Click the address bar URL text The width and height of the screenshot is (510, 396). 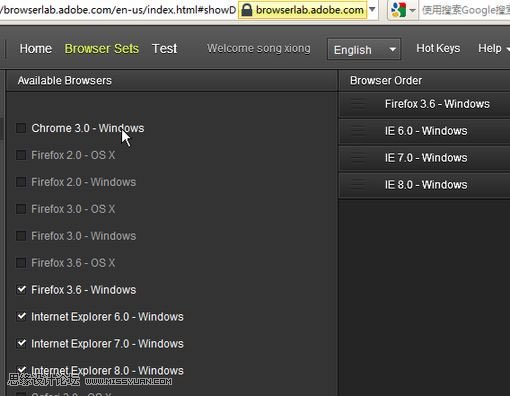[x=118, y=10]
